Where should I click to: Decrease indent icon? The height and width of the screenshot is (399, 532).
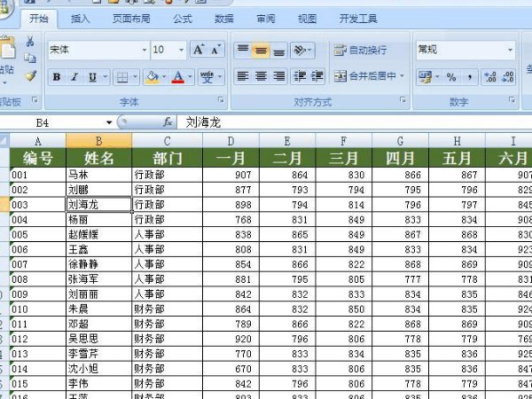pyautogui.click(x=300, y=76)
